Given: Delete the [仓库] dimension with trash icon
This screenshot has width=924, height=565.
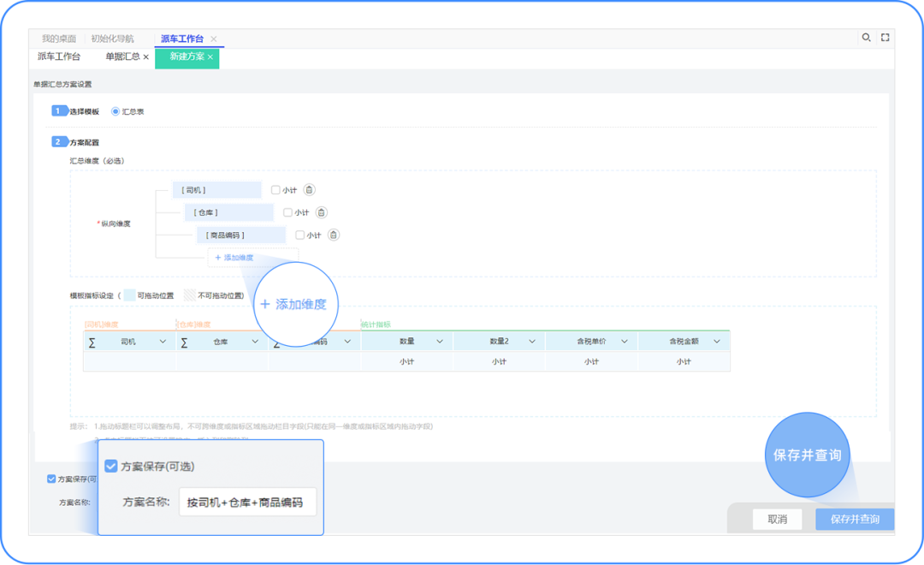Looking at the screenshot, I should tap(321, 212).
